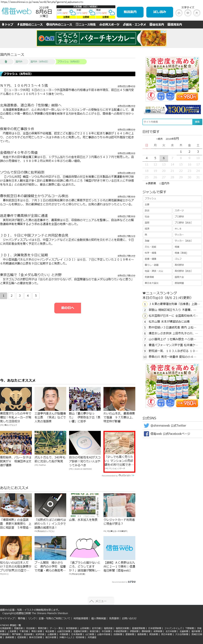The image size is (203, 644).
Task: Select small font size 小 button
Action: coord(179,13)
